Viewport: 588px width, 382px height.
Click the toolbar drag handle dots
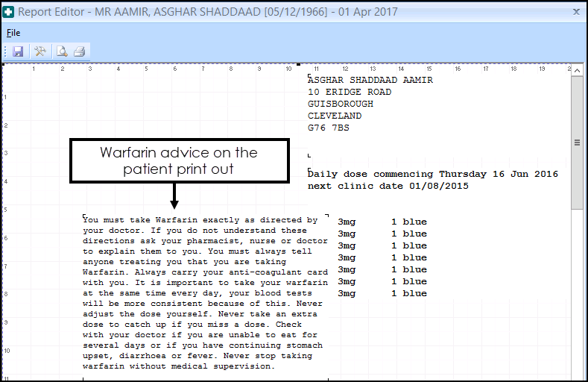tap(6, 51)
